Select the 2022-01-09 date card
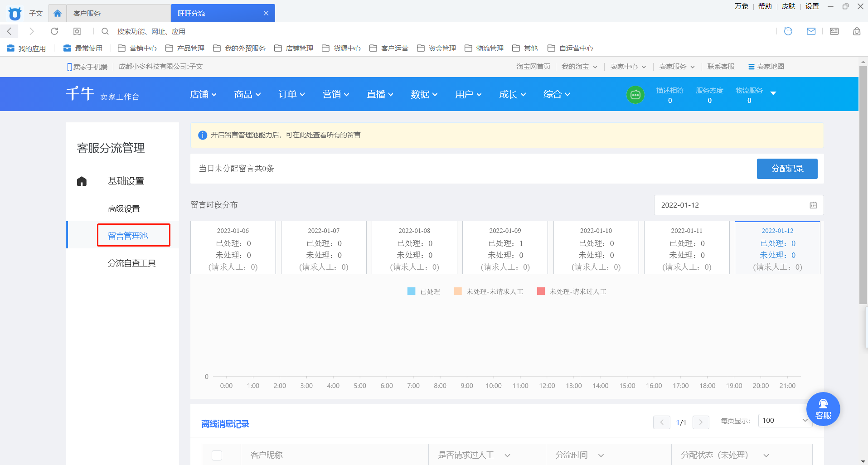Image resolution: width=868 pixels, height=465 pixels. tap(505, 248)
